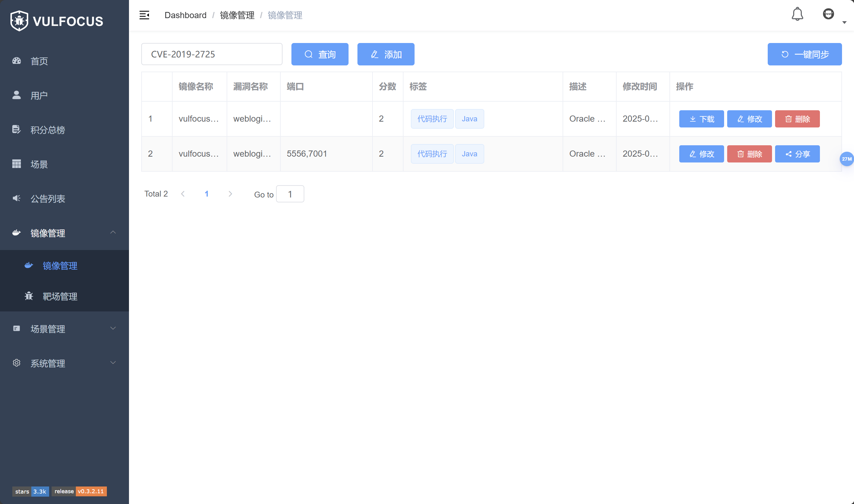Viewport: 854px width, 504px height.
Task: Click 下载 download in first row
Action: tap(701, 119)
